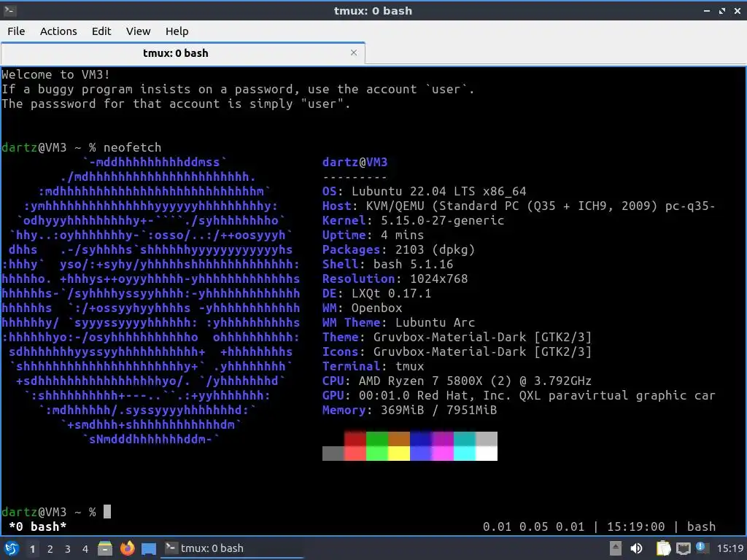Open the clipboard manager tray icon

tap(664, 548)
